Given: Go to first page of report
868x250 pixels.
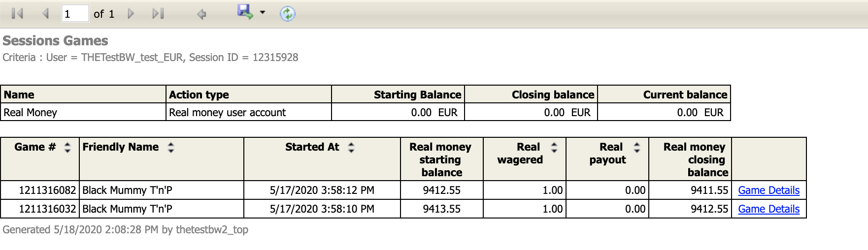Looking at the screenshot, I should click(17, 14).
